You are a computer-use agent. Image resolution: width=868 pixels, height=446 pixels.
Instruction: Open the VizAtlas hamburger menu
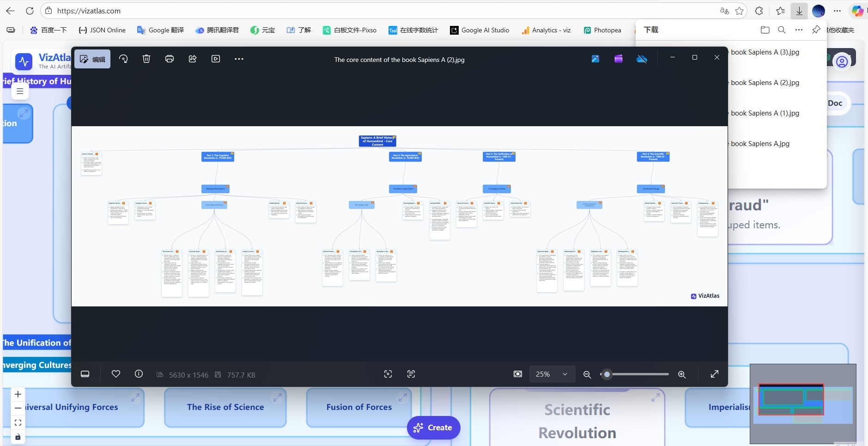point(19,91)
